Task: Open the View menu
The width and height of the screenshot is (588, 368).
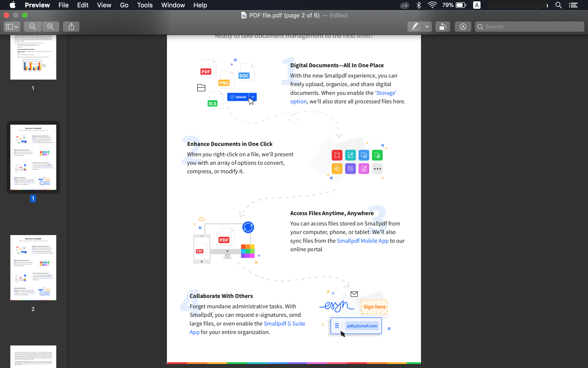Action: point(104,5)
